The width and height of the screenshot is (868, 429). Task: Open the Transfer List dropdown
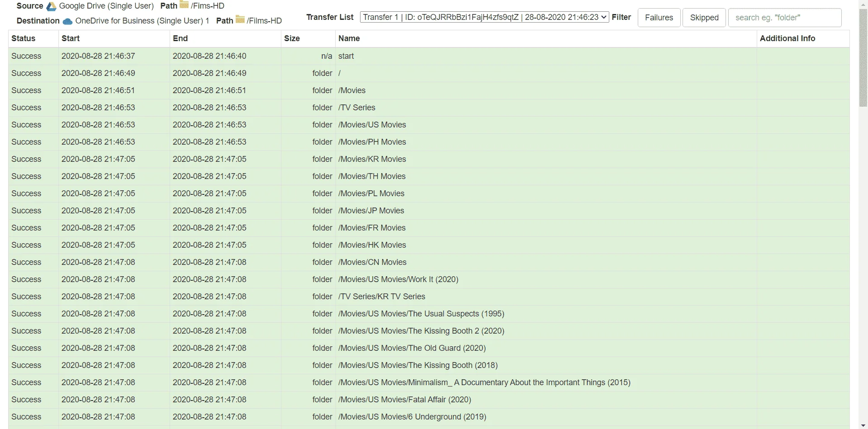[484, 17]
